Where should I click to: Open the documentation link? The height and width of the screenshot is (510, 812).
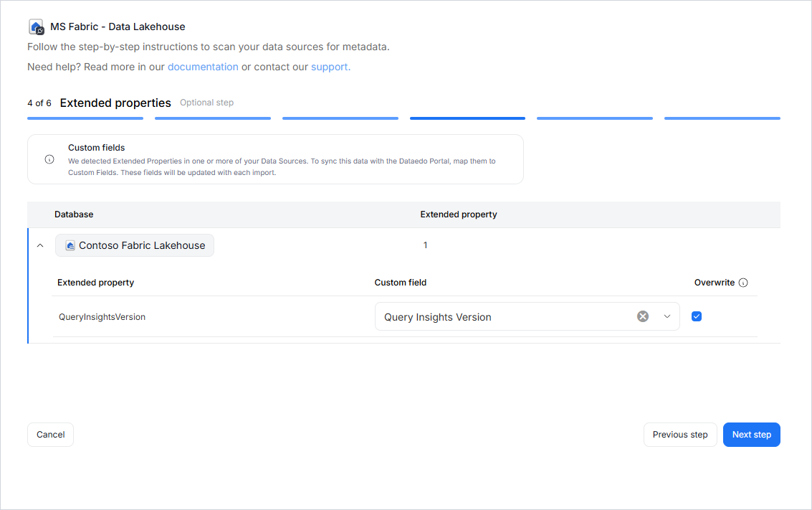click(203, 67)
